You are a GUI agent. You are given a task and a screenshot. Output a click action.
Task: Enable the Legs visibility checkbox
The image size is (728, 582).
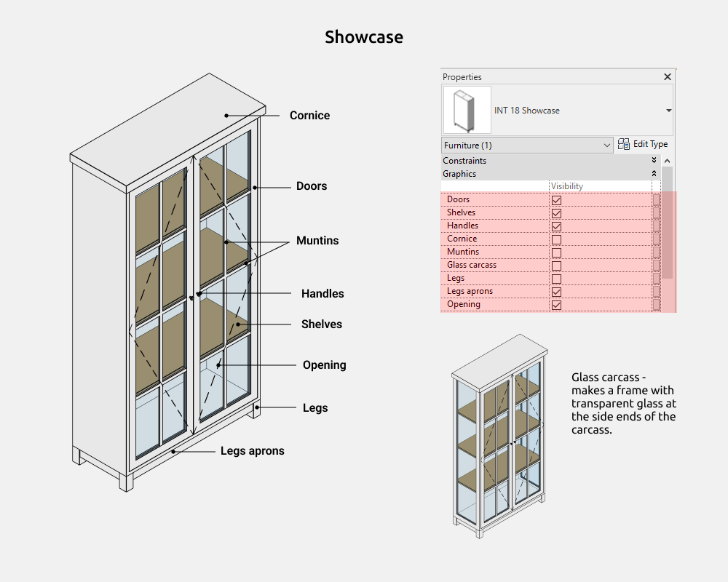556,279
